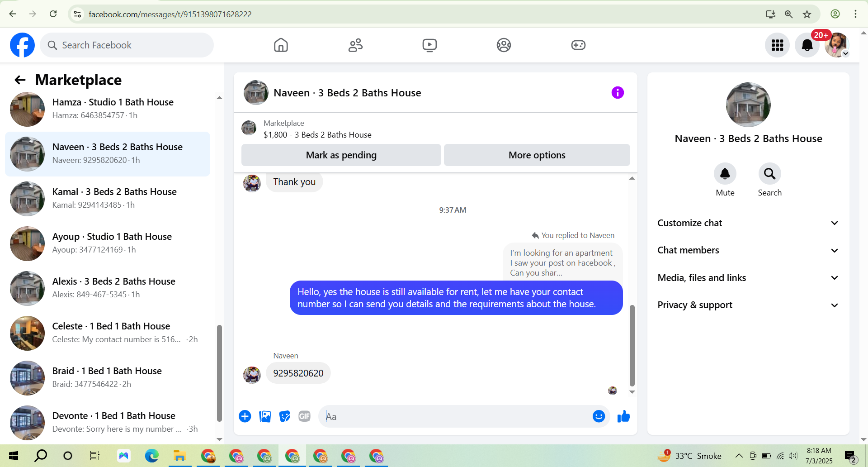View site information icon beside URL
This screenshot has width=868, height=467.
(78, 14)
